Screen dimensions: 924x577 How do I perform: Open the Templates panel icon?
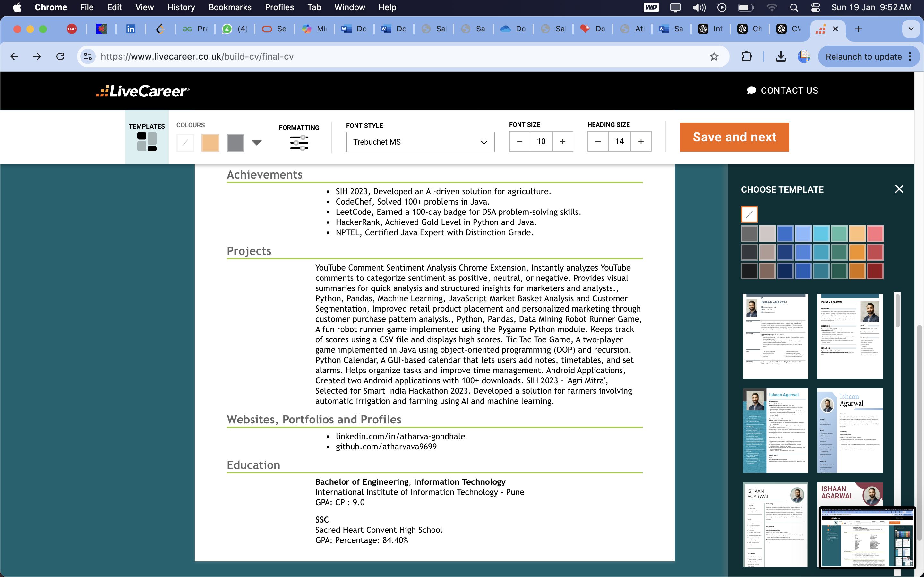tap(147, 142)
